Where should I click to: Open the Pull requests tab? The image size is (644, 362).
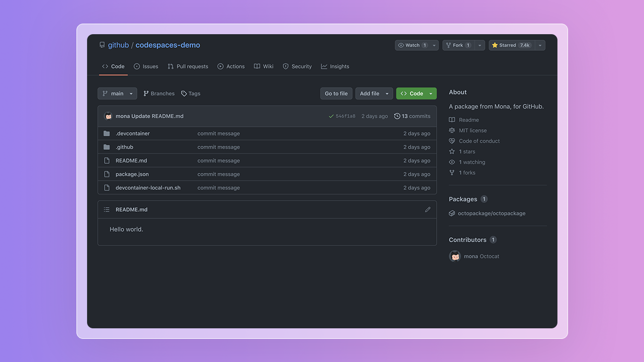point(188,66)
